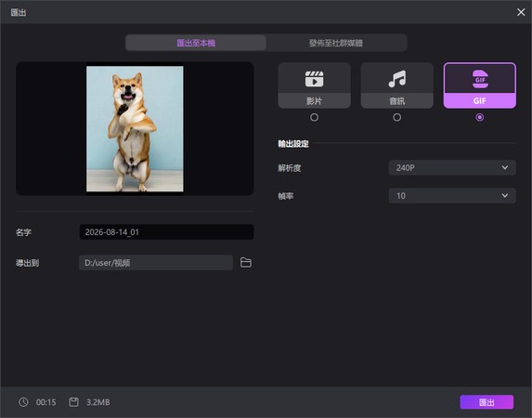
Task: Close the export dialog
Action: [x=521, y=12]
